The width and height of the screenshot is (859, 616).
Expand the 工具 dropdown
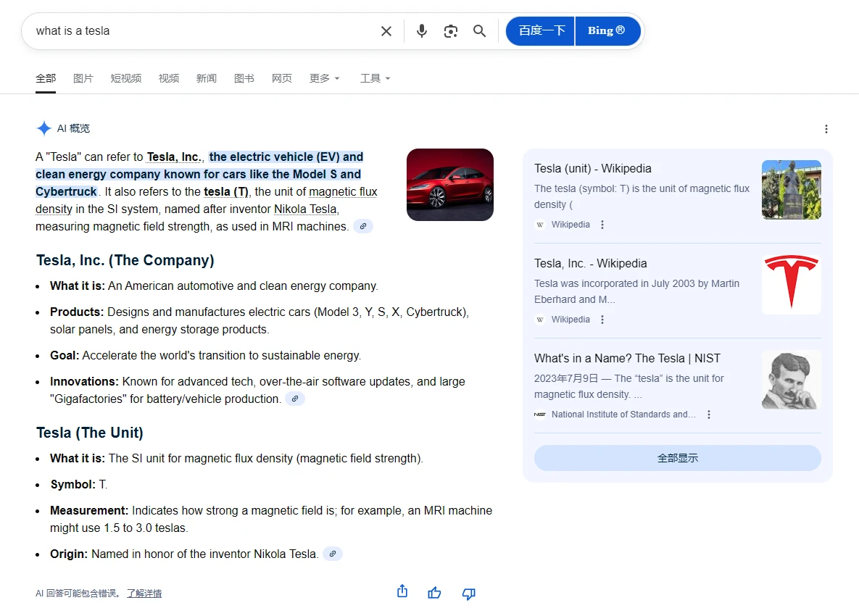375,78
